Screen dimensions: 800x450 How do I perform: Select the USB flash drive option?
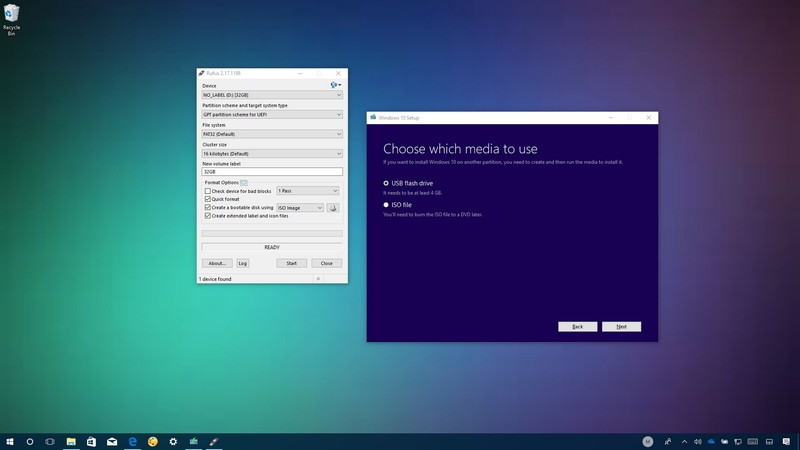[386, 183]
